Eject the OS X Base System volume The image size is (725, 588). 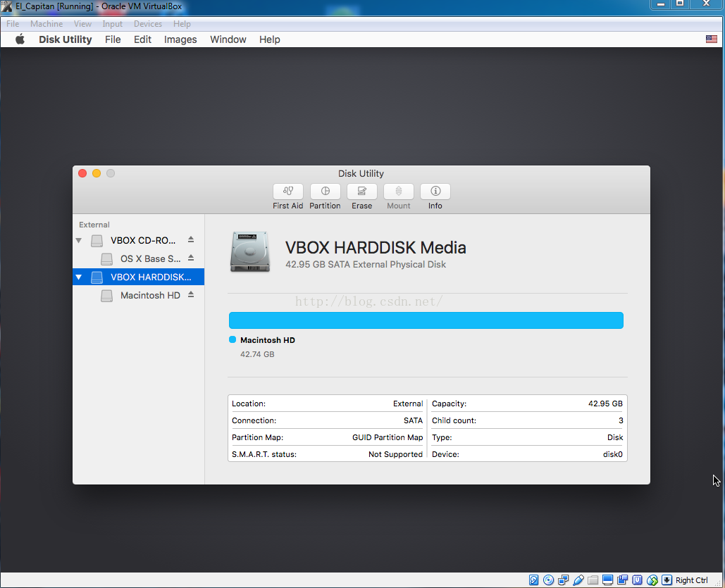pyautogui.click(x=190, y=258)
